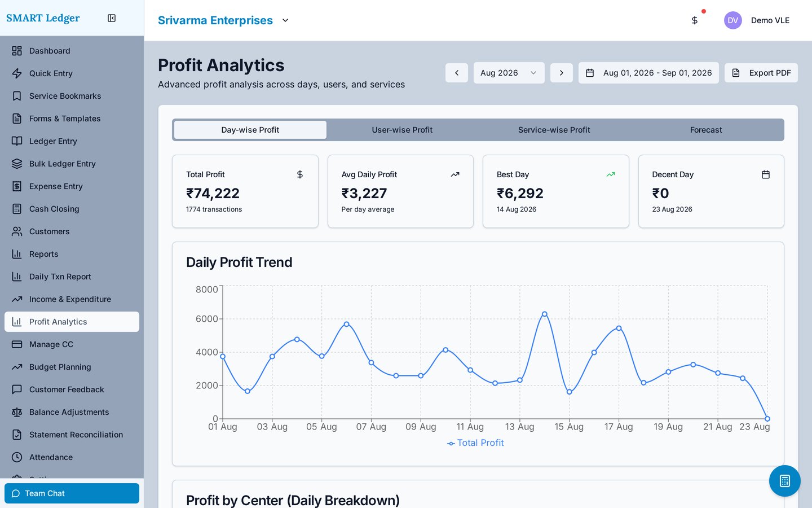Click the Total Profit ₹74,222 value

point(213,194)
